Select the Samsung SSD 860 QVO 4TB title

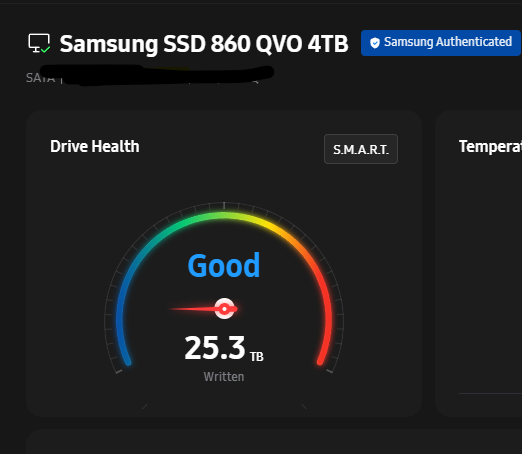click(204, 44)
